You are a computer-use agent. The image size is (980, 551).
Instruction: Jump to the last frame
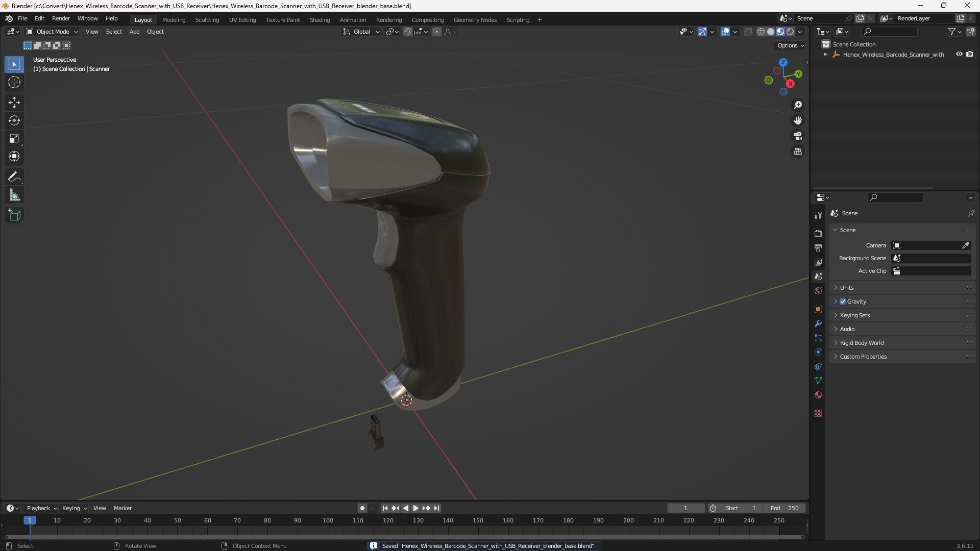point(436,508)
